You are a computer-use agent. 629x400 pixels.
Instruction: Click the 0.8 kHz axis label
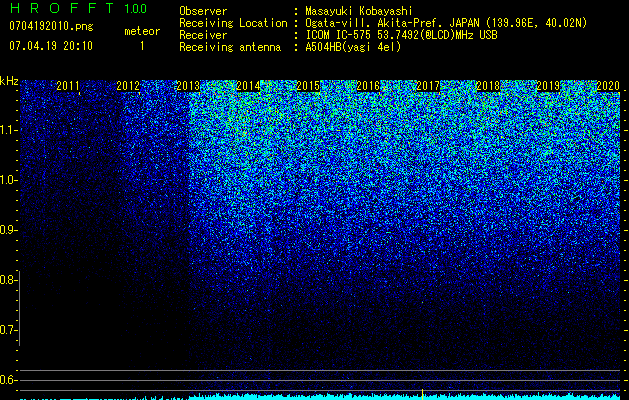coord(8,280)
